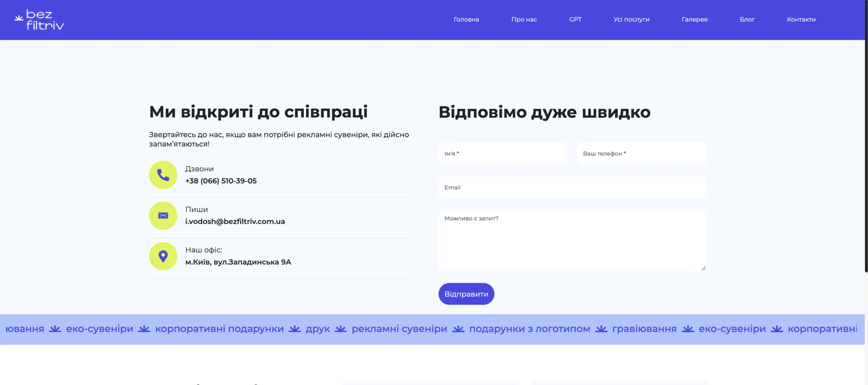868x385 pixels.
Task: Focus the Ваш телефон input field
Action: (642, 154)
